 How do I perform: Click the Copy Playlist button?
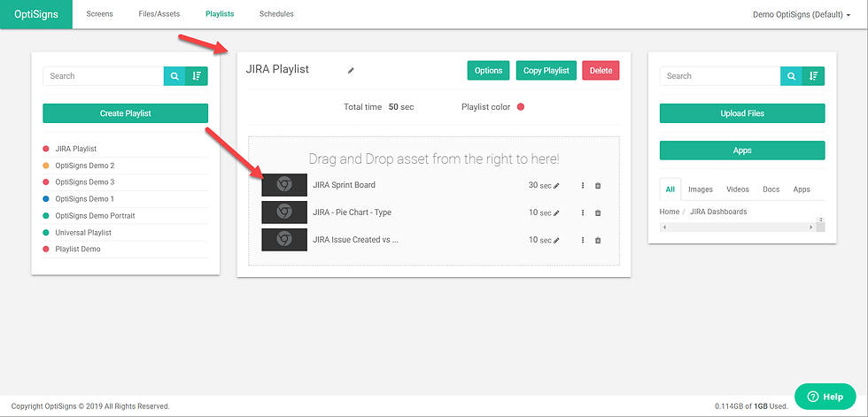(546, 71)
